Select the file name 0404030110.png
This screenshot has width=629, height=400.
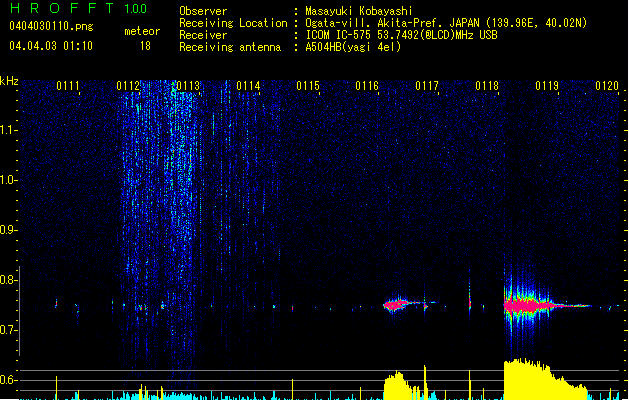[x=51, y=26]
